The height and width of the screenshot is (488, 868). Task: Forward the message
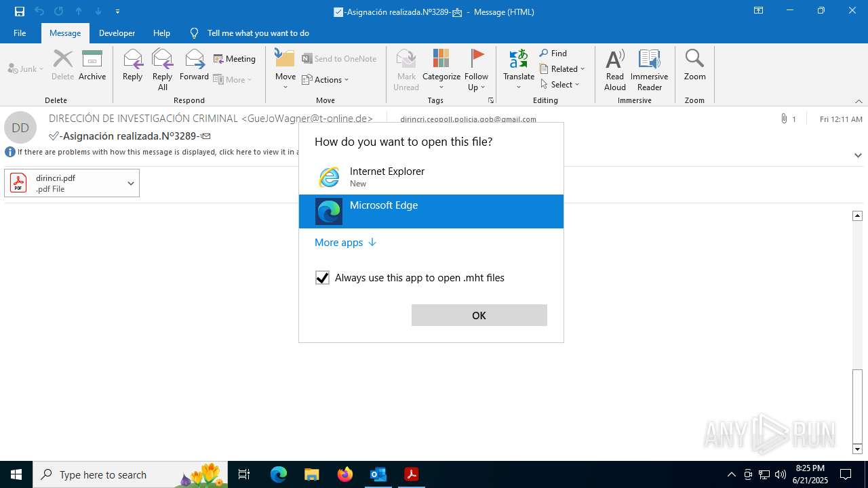click(x=194, y=65)
